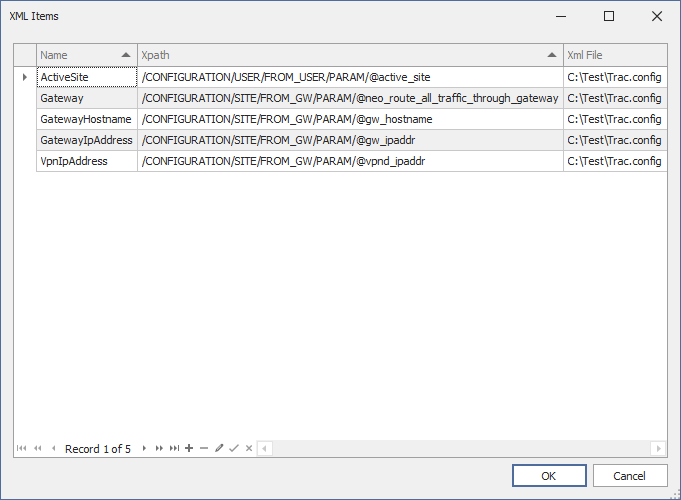The height and width of the screenshot is (500, 681).
Task: Sort by the Xpath column header
Action: (x=350, y=55)
